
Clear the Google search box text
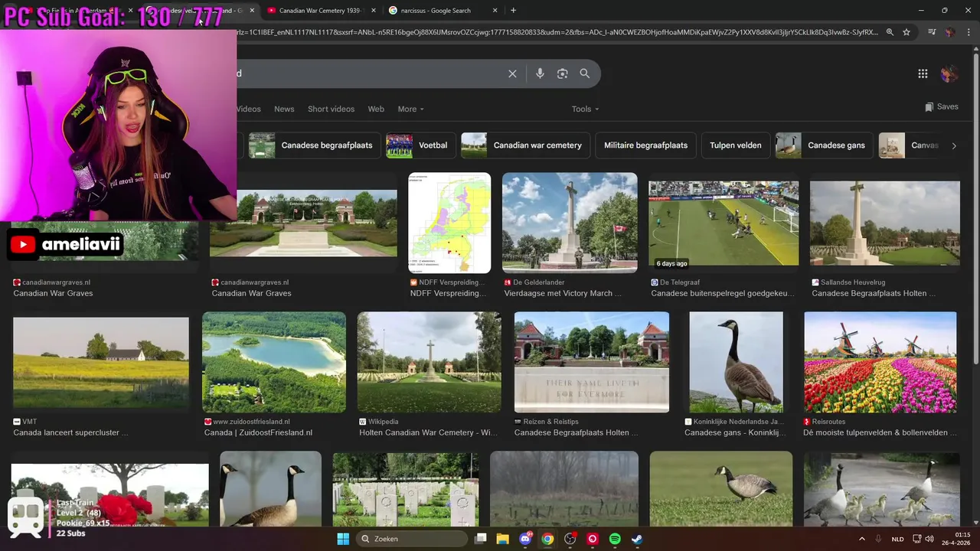tap(512, 73)
